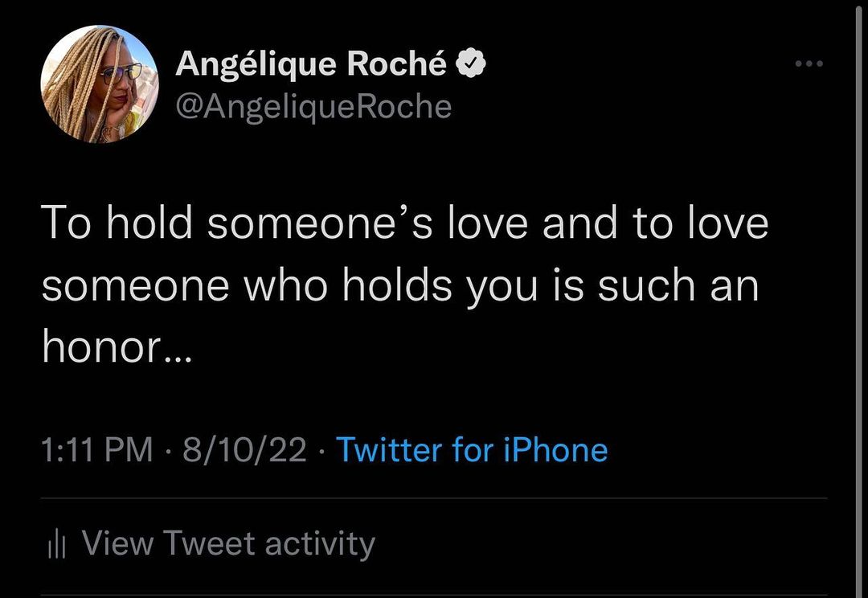Screen dimensions: 868x598
Task: Click the vertical scrollbar at right edge
Action: tap(858, 299)
